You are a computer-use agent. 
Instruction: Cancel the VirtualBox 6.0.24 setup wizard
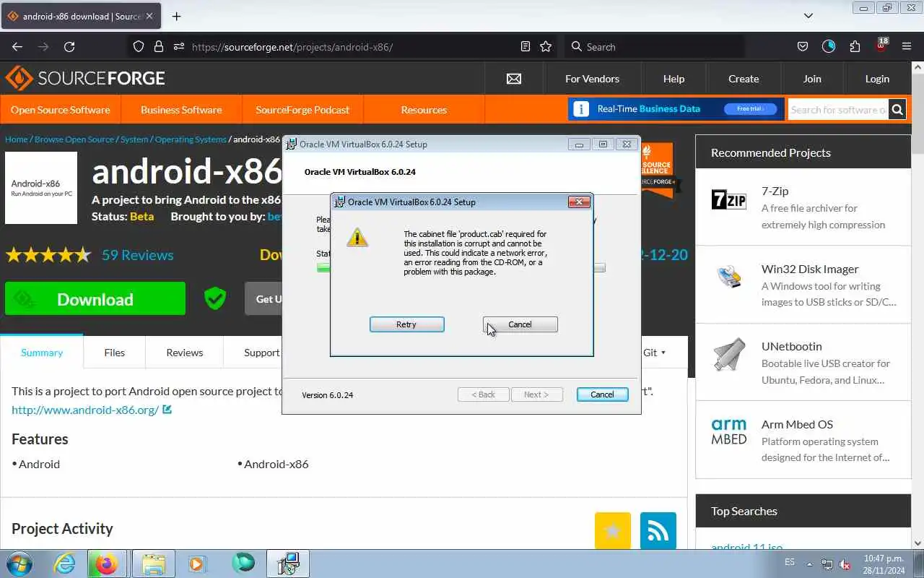[602, 394]
